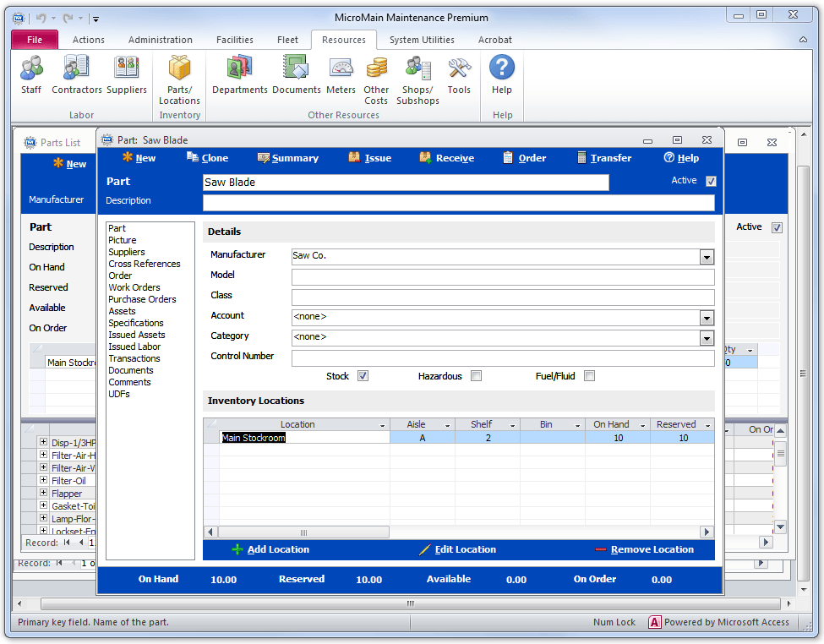Open the Actions menu

[88, 40]
